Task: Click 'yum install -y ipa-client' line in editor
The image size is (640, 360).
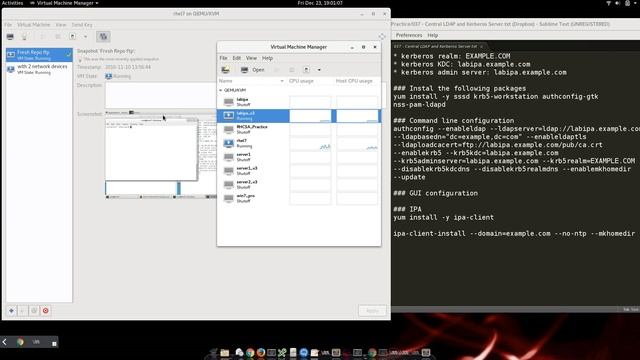Action: point(444,218)
